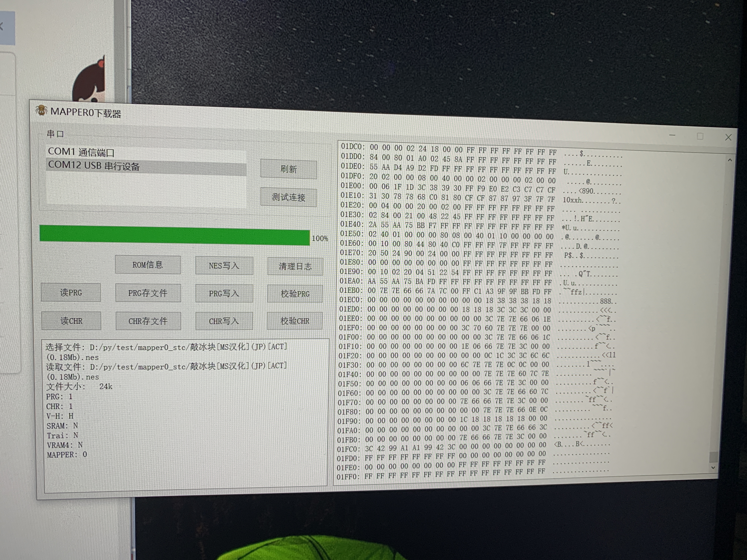Click the Trai: N log line
This screenshot has height=560, width=747.
pos(62,435)
